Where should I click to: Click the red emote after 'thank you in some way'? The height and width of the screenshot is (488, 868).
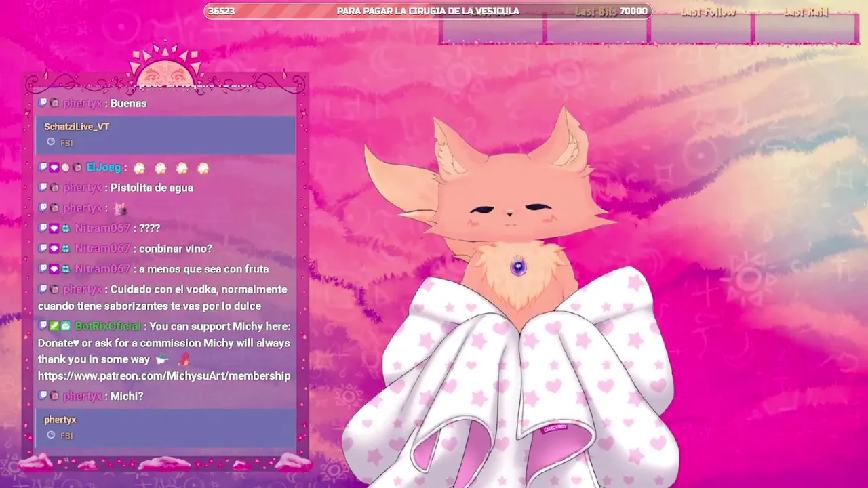click(x=183, y=359)
